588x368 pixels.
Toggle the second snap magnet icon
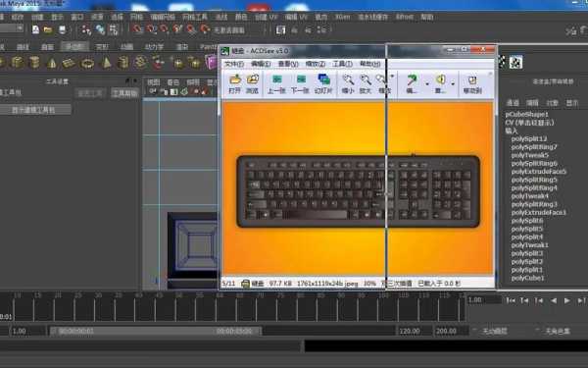click(x=151, y=28)
